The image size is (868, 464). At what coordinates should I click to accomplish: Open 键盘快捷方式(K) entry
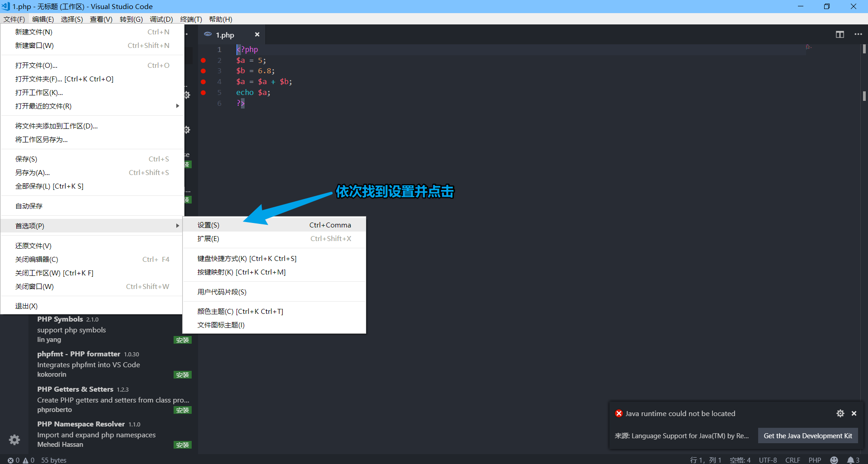point(274,258)
